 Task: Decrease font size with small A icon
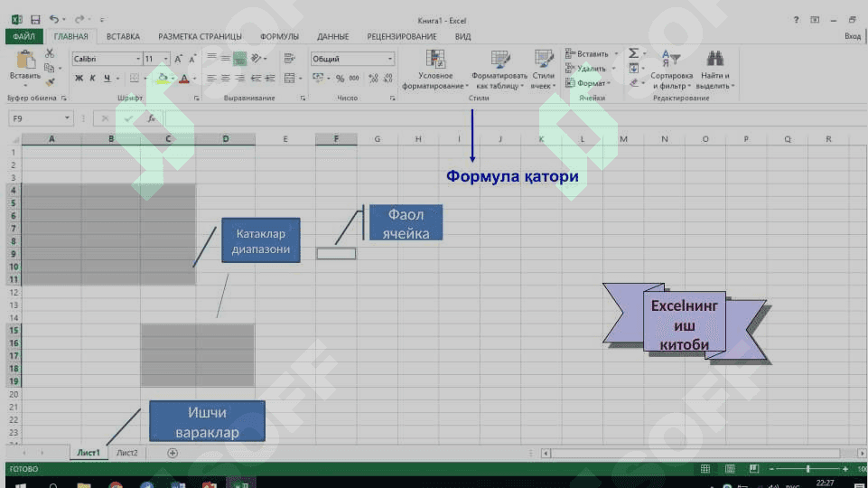[x=192, y=59]
